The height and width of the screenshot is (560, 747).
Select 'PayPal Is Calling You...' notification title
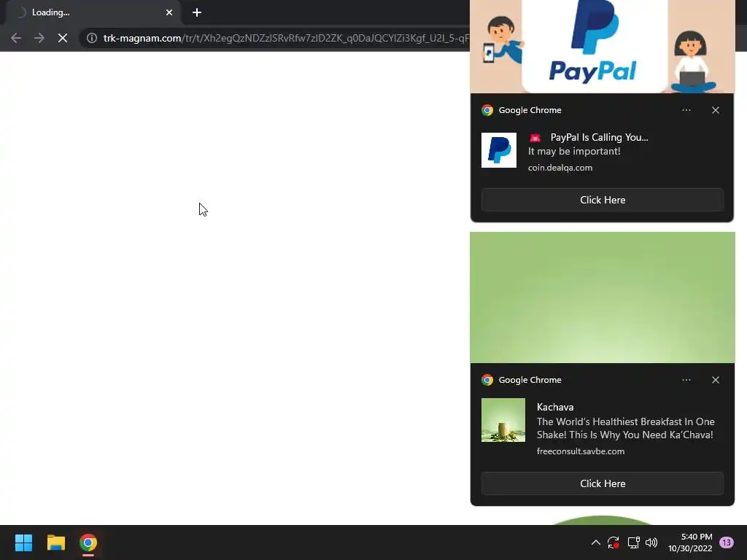pos(599,138)
